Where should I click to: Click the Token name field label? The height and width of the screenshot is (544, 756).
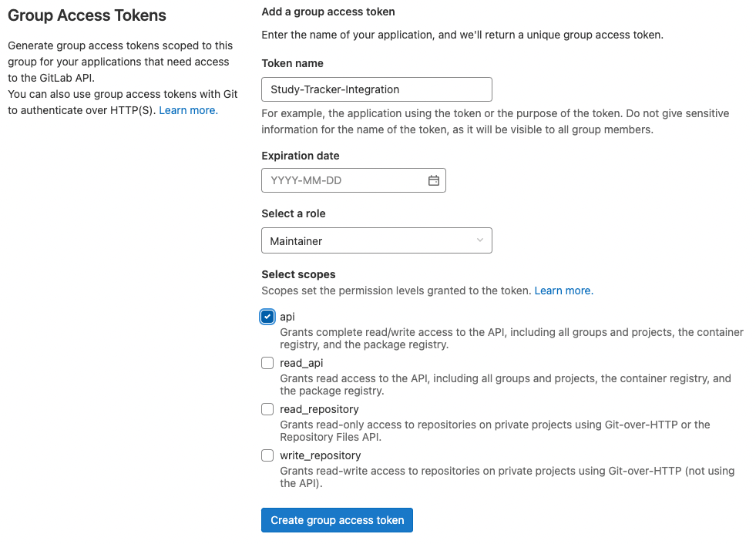(x=293, y=63)
